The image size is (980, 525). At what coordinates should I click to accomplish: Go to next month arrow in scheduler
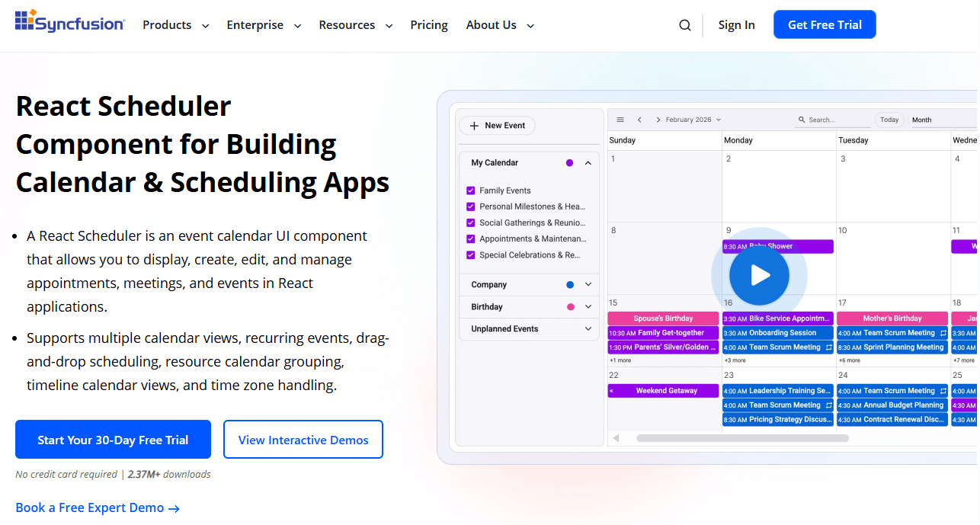click(x=658, y=120)
